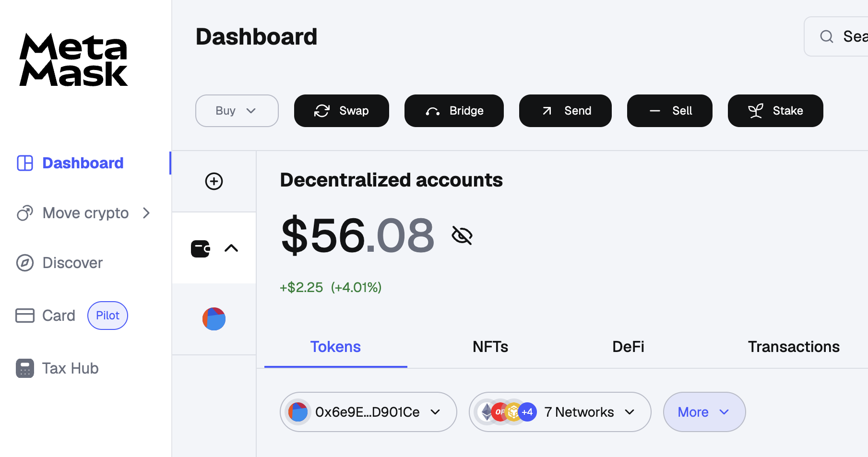The image size is (868, 457).
Task: Open the Buy dropdown
Action: tap(237, 111)
